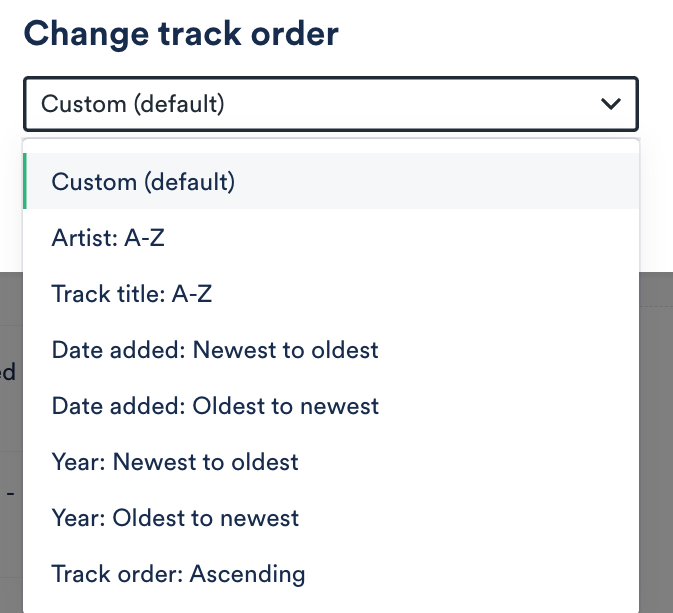The image size is (673, 613).
Task: Click the chevron arrow in the combo box
Action: pos(608,103)
